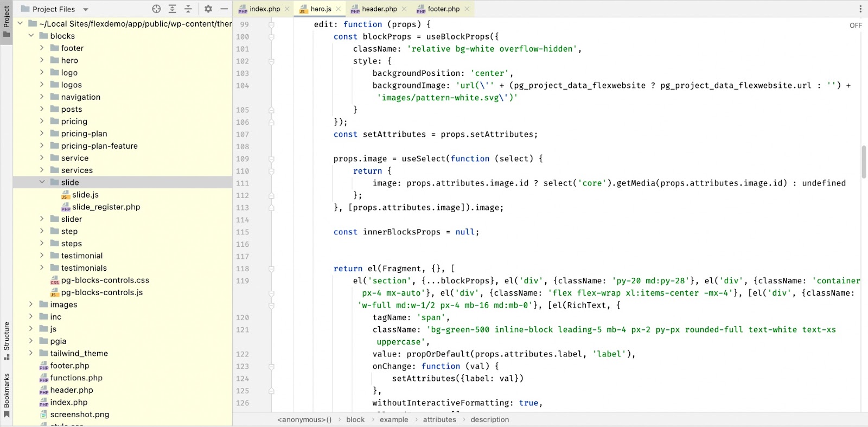This screenshot has width=868, height=427.
Task: Open the Project Files view dropdown
Action: pyautogui.click(x=86, y=9)
